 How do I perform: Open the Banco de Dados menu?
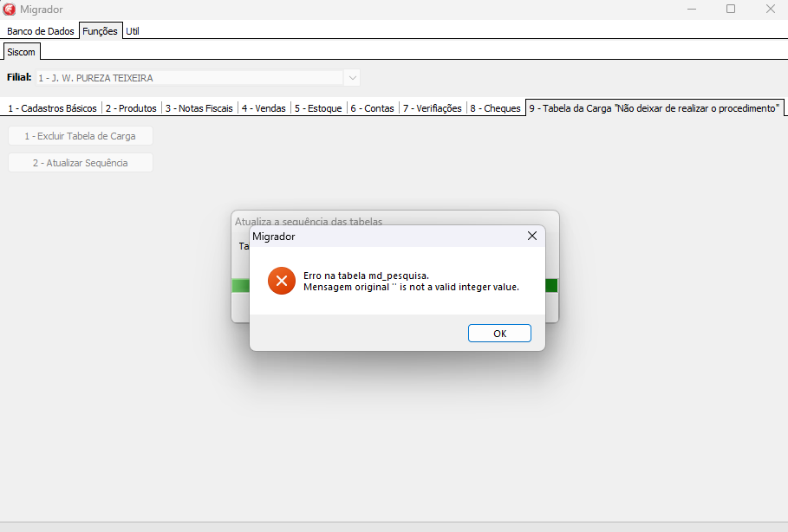point(41,31)
